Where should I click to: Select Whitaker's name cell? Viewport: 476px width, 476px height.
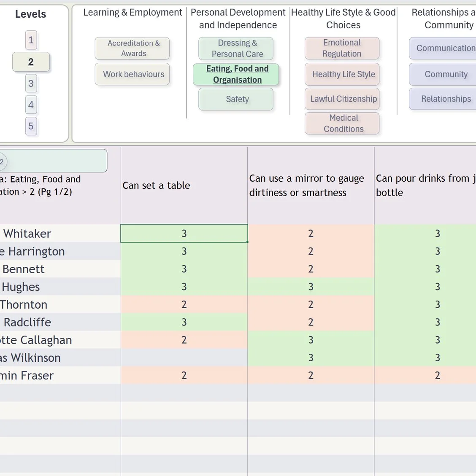pos(60,234)
